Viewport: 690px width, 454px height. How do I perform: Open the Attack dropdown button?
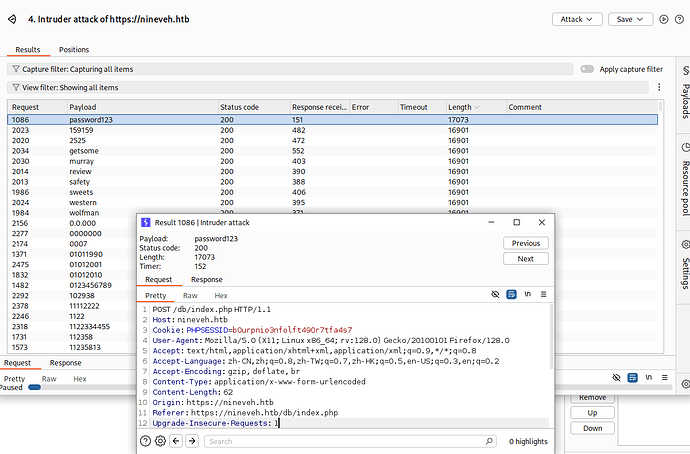coord(577,19)
